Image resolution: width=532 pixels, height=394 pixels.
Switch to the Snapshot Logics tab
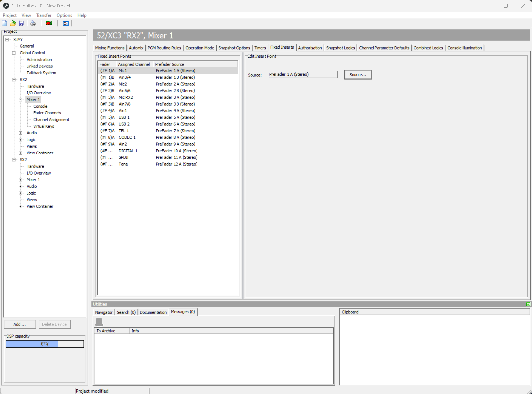click(x=340, y=48)
